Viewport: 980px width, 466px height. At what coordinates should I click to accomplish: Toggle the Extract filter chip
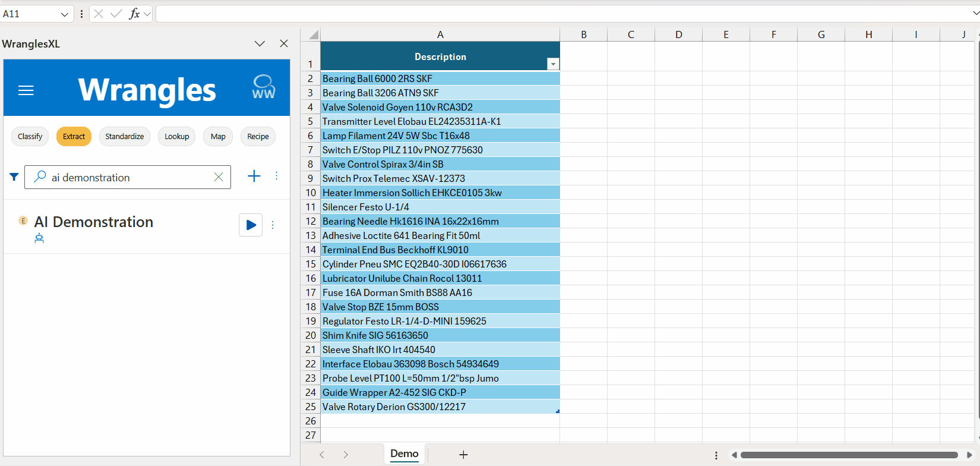[x=74, y=136]
